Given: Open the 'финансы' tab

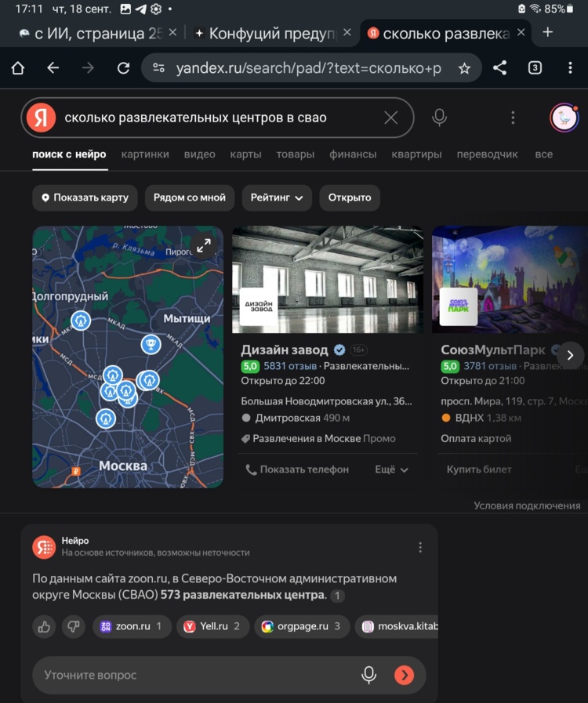Looking at the screenshot, I should click(x=353, y=154).
